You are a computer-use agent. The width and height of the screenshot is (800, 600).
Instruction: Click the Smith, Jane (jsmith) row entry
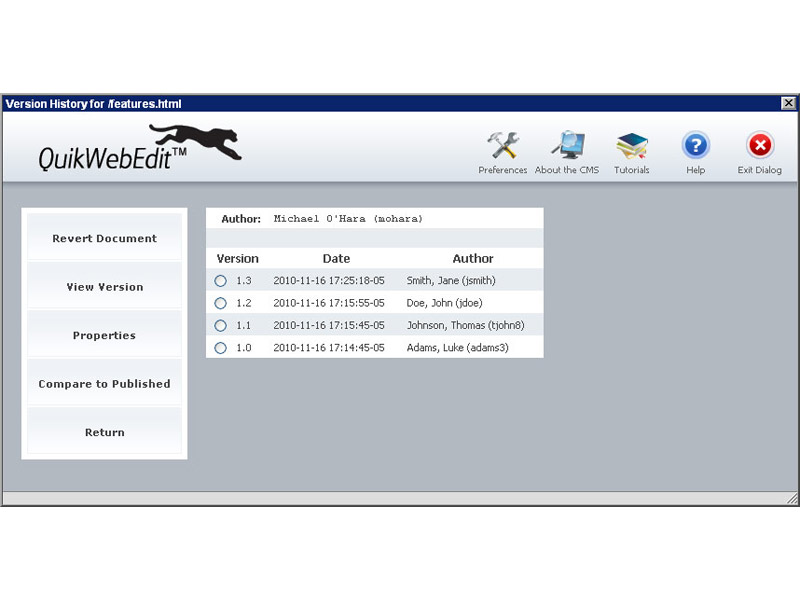450,281
